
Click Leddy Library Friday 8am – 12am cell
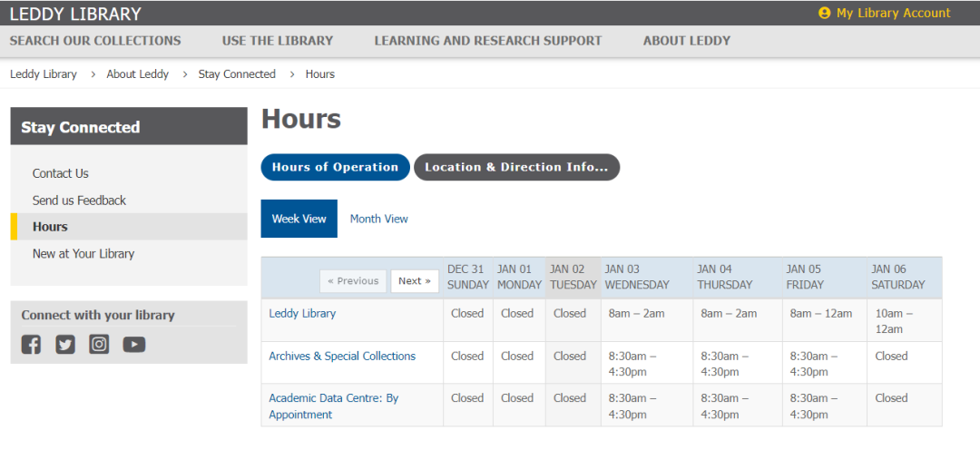tap(824, 320)
